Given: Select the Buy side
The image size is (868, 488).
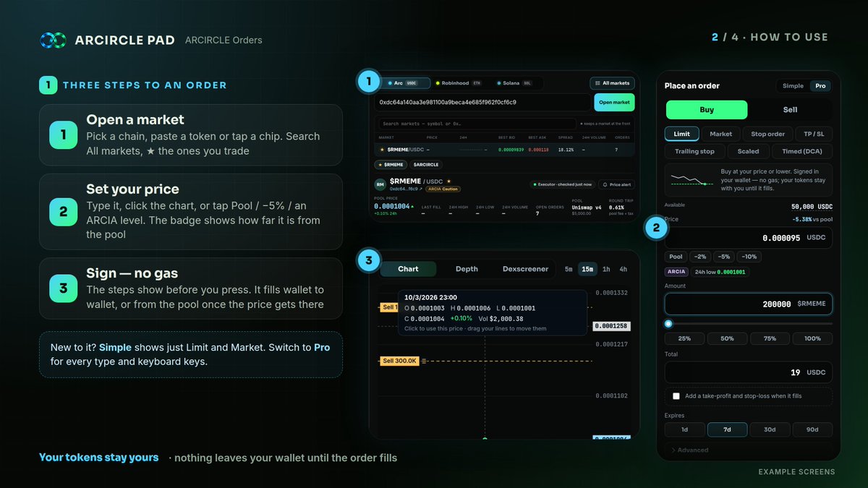Looking at the screenshot, I should pyautogui.click(x=707, y=110).
